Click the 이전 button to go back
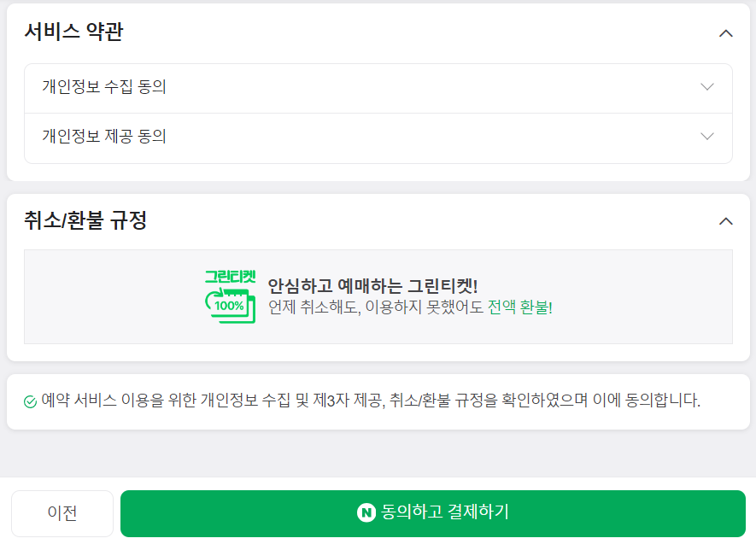The image size is (756, 550). pyautogui.click(x=62, y=513)
